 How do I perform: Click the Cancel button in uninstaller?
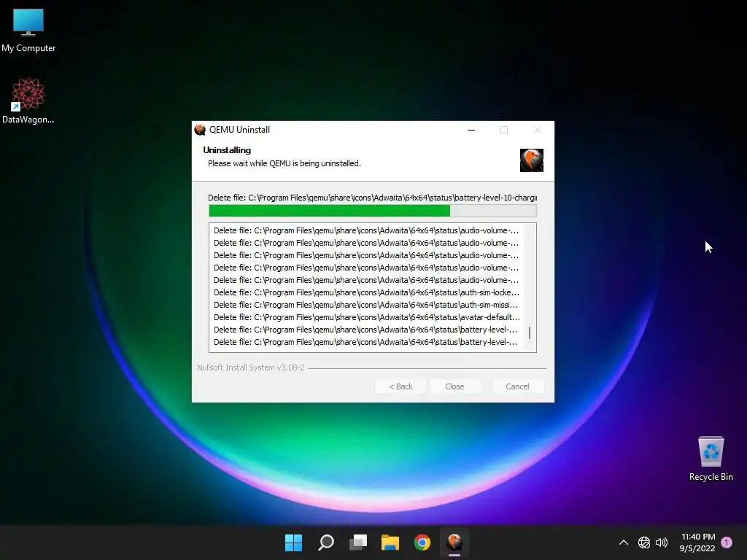(x=517, y=386)
